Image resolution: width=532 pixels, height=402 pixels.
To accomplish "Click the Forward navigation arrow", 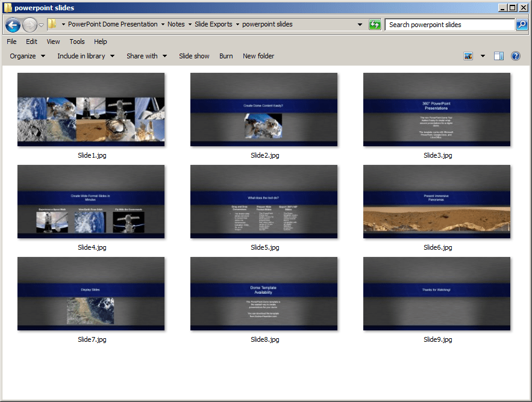I will (x=30, y=25).
